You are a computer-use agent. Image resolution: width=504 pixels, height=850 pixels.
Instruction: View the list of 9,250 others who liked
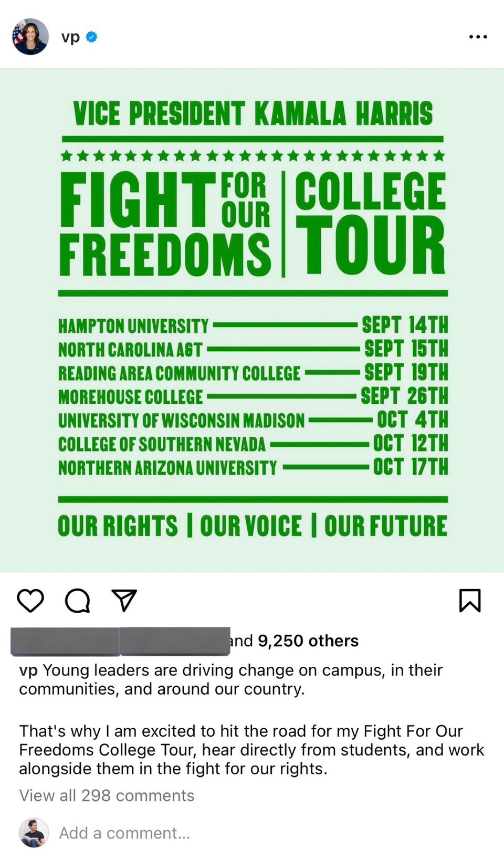click(308, 641)
